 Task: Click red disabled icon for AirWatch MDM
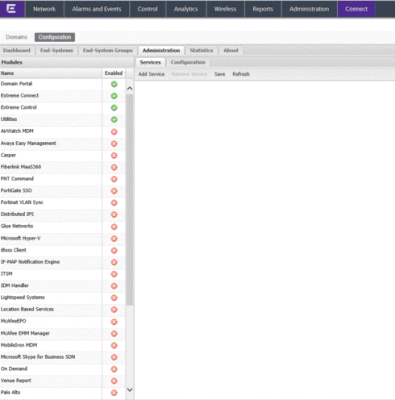pos(114,132)
